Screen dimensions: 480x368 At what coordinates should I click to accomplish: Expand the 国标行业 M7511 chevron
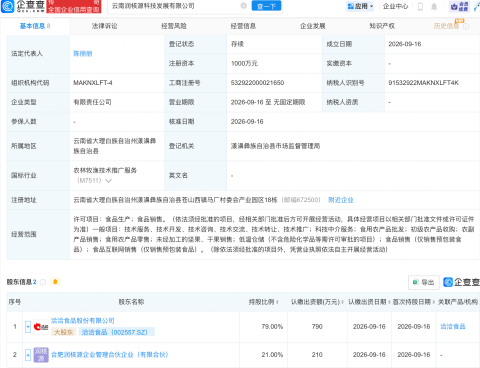click(108, 181)
